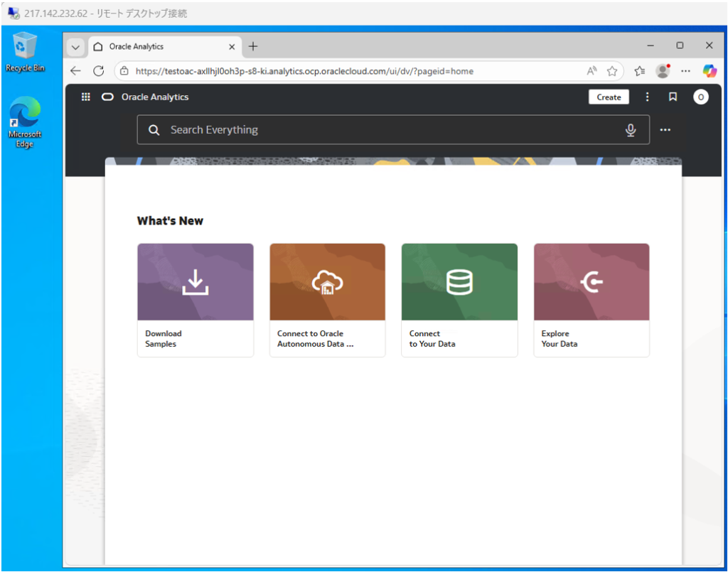Open the bookmark icon in header
728x572 pixels.
pyautogui.click(x=673, y=97)
